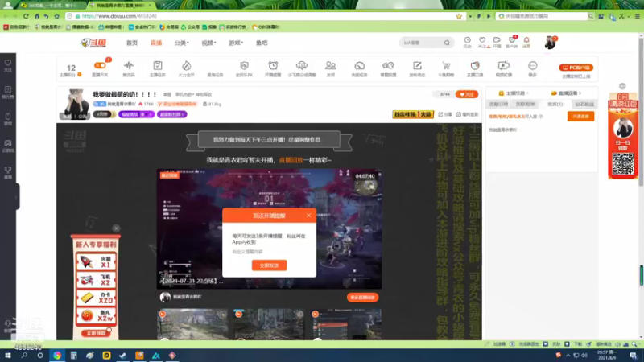
Task: Open the 推流码 waveform icon
Action: [x=129, y=65]
